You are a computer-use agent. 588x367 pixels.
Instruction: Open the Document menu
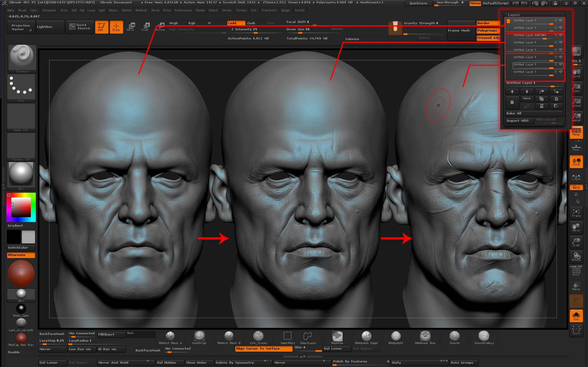click(49, 10)
